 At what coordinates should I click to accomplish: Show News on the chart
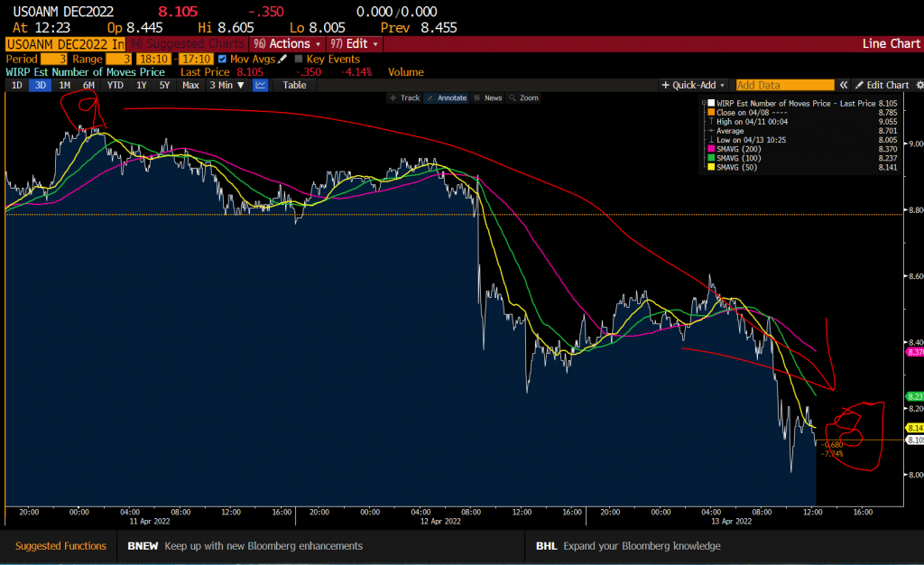[x=488, y=97]
